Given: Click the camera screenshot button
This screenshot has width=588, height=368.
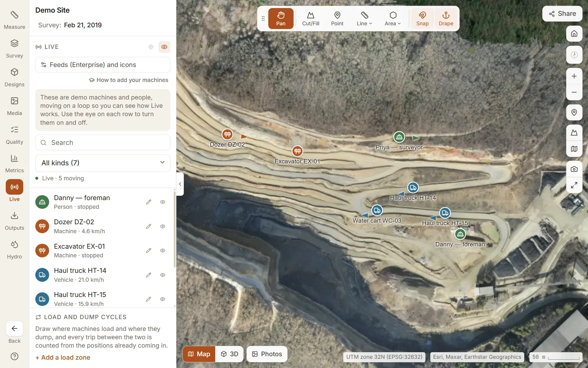Looking at the screenshot, I should 574,169.
